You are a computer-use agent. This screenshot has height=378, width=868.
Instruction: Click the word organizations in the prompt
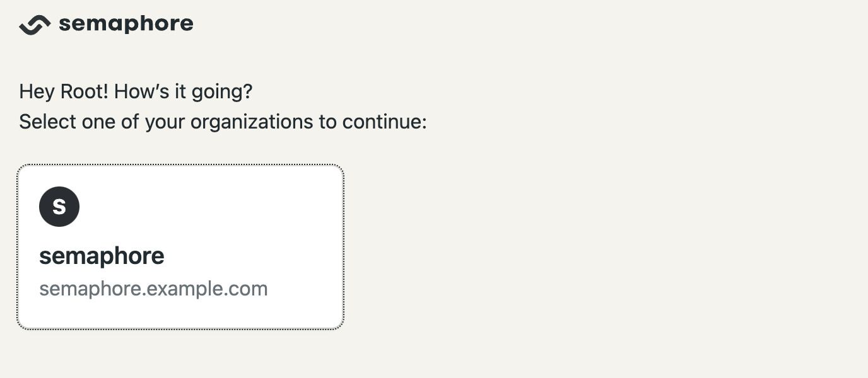point(252,122)
